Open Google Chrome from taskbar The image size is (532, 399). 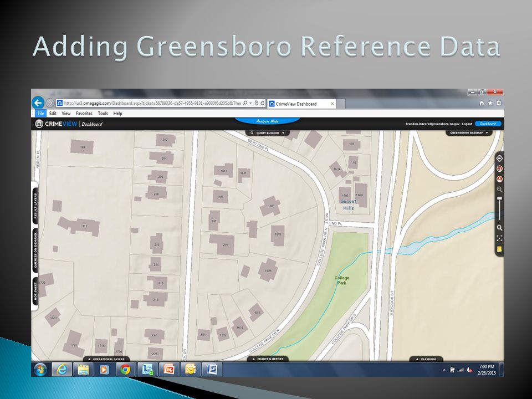pos(125,370)
